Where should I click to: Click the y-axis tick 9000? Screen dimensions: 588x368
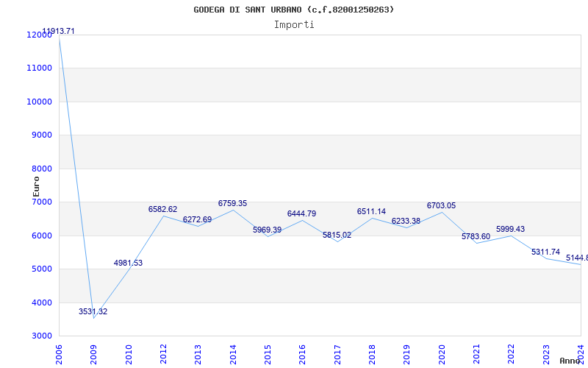(41, 135)
